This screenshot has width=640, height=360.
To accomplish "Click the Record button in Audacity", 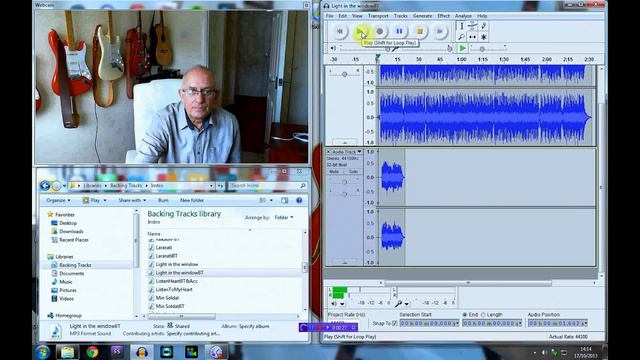I will tap(380, 31).
